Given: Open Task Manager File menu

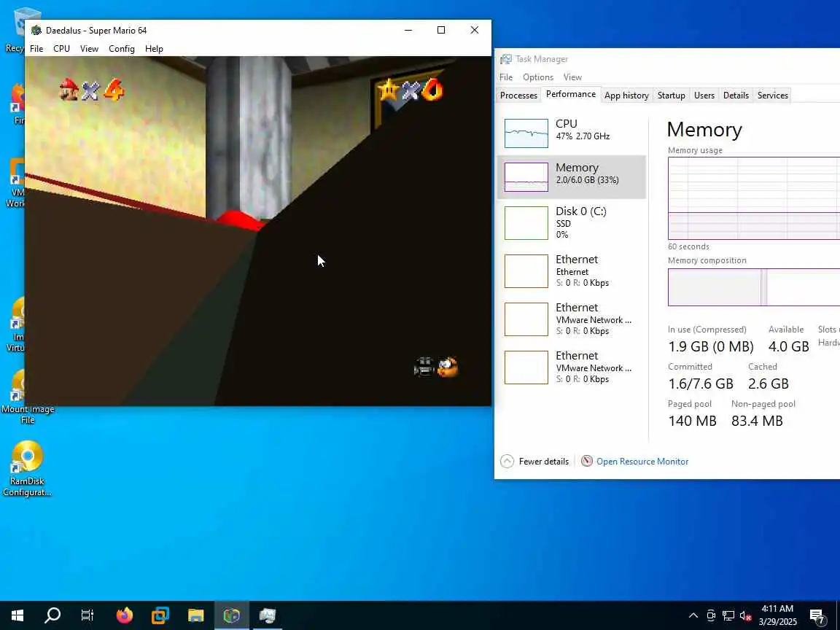Looking at the screenshot, I should [506, 77].
